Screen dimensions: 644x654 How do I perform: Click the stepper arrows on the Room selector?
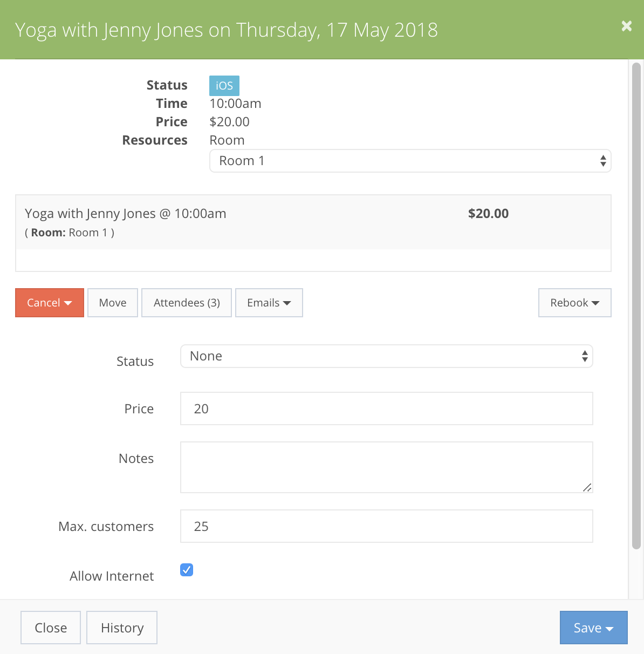(x=602, y=160)
